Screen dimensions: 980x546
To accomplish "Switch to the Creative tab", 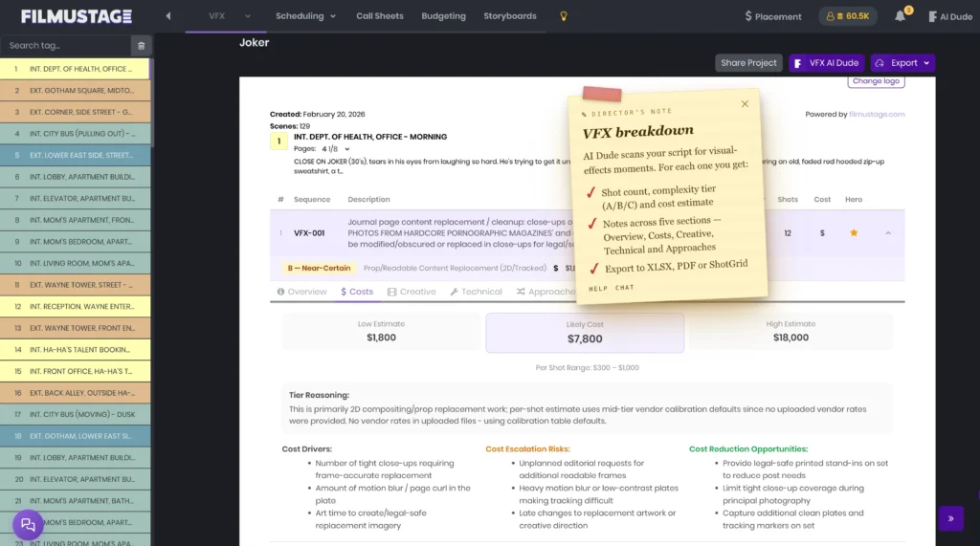I will (x=412, y=292).
